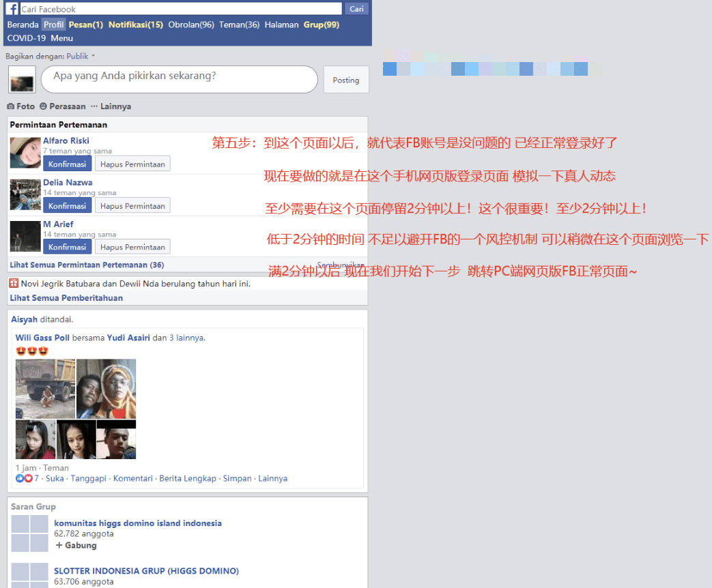
Task: Click the dump truck photo thumbnail in the post
Action: coord(45,389)
